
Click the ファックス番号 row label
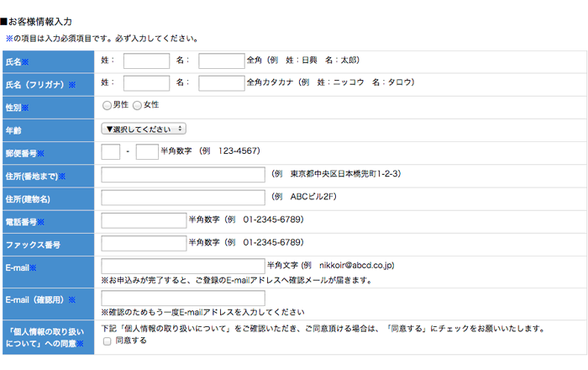[33, 245]
